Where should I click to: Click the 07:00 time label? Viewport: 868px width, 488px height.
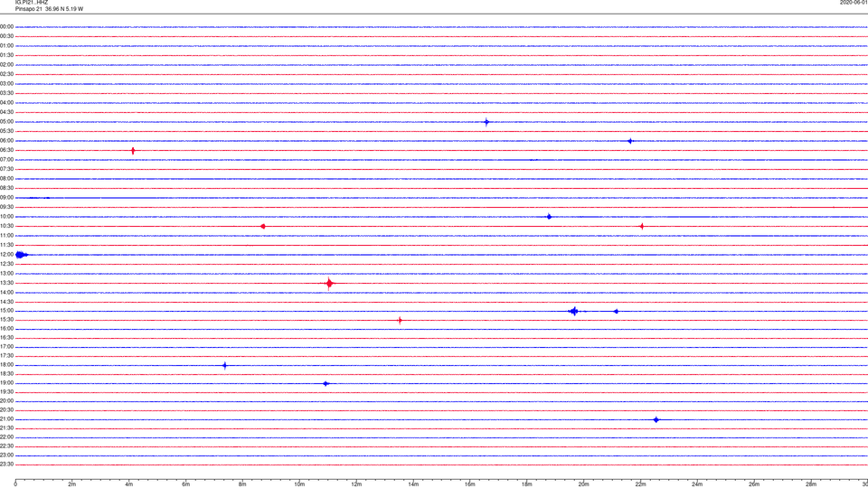[6, 159]
